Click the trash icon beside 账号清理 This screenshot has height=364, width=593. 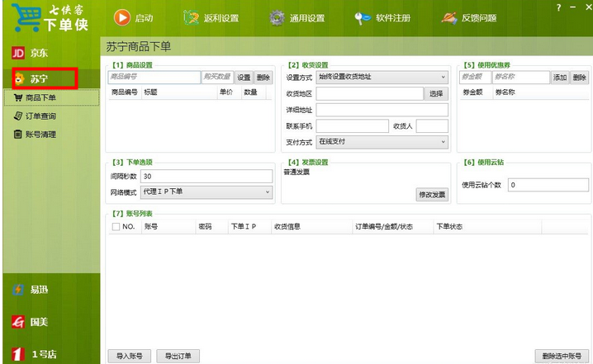18,135
